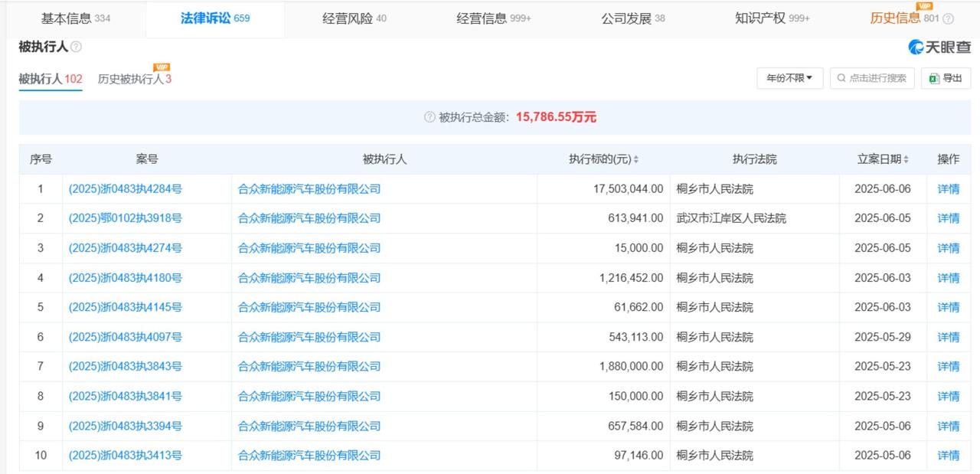Click the 天眼查 logo
Image resolution: width=980 pixels, height=474 pixels.
tap(939, 47)
